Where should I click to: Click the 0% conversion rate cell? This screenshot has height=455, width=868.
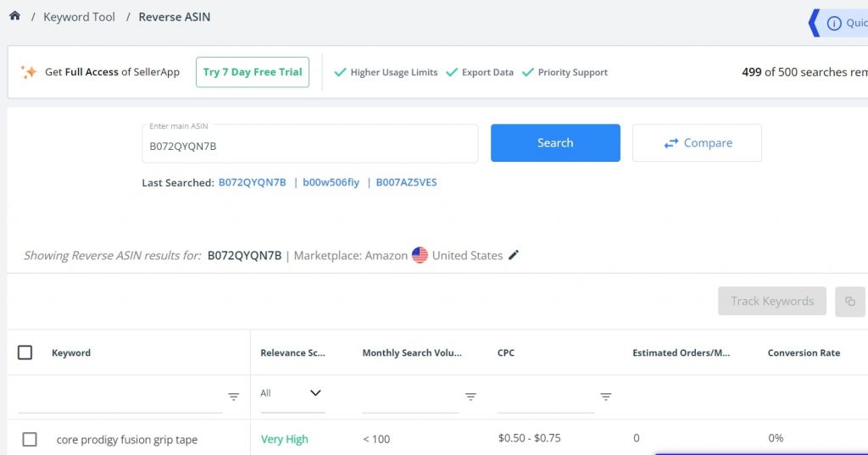point(776,438)
